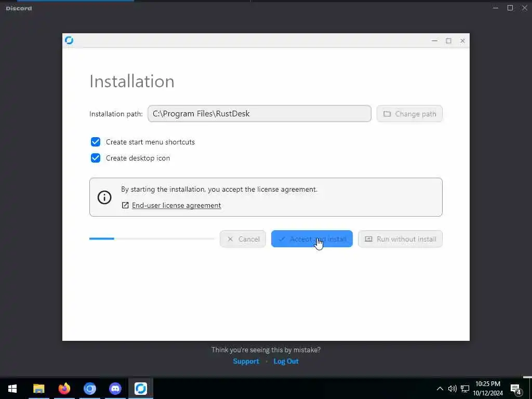
Task: Maximize the RustDesk installer window
Action: pyautogui.click(x=448, y=41)
